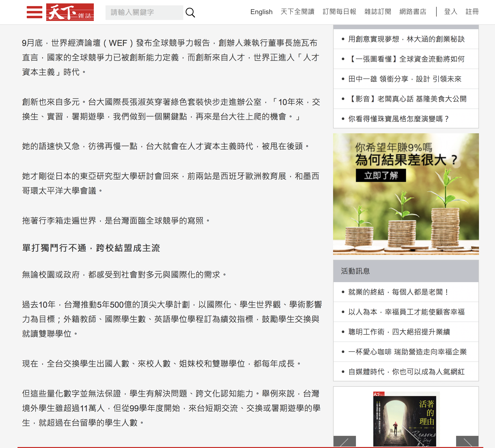Open 【一張圖看懂】全球資金流動將如何 link
The height and width of the screenshot is (448, 495).
coord(406,59)
